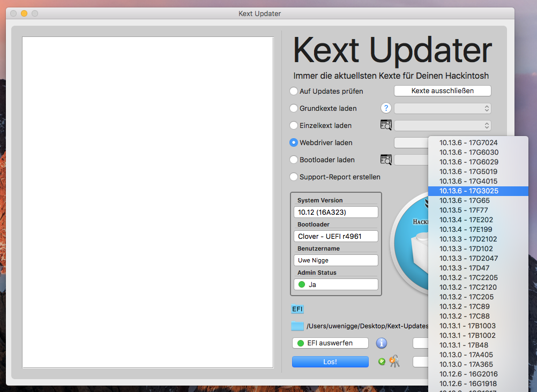Select the 'Webdriver laden' radio button
The image size is (537, 392).
(294, 142)
